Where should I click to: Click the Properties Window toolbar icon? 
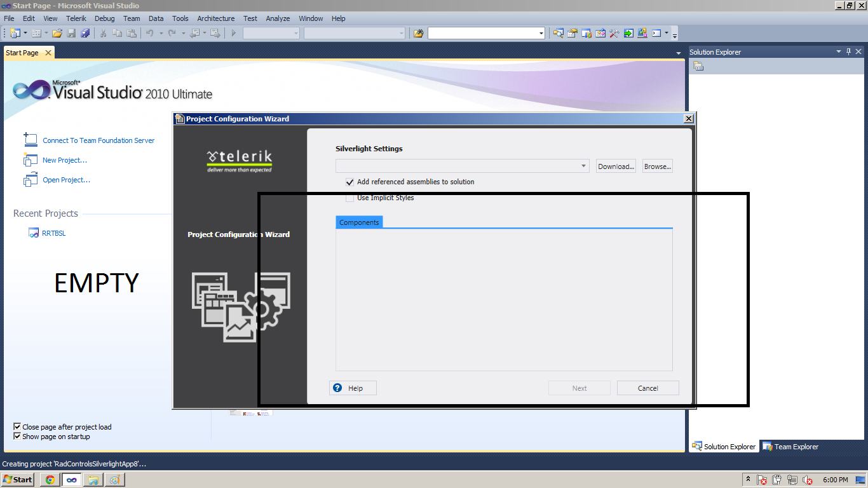(x=573, y=33)
